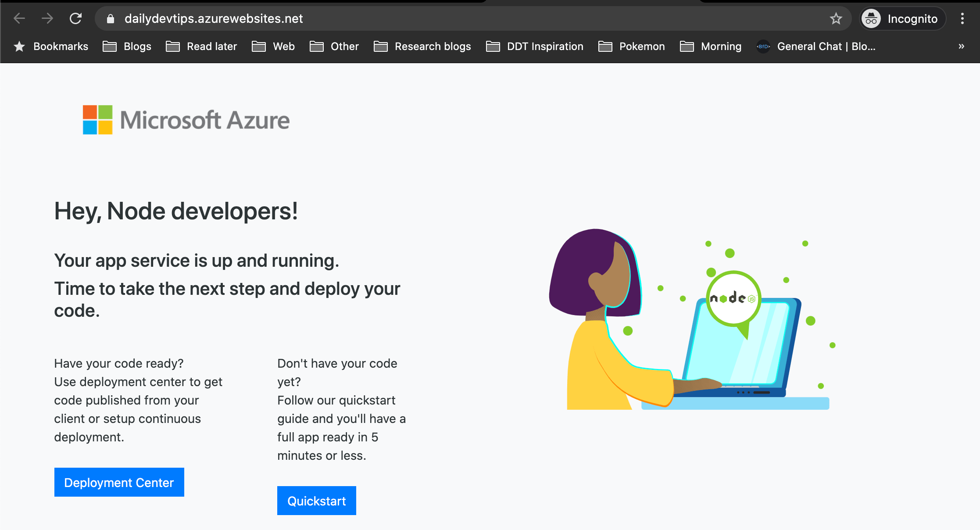
Task: Open the Pokemon bookmark folder
Action: 632,47
